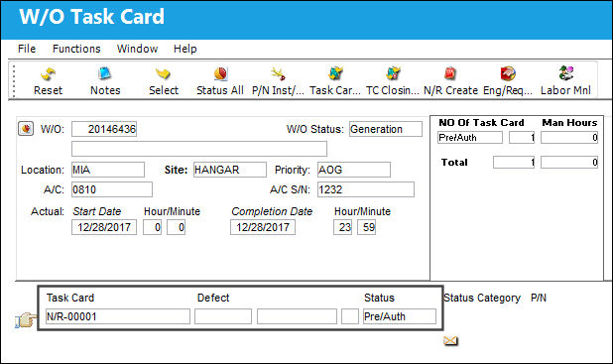Click the toolbar drag handle dots

[14, 81]
